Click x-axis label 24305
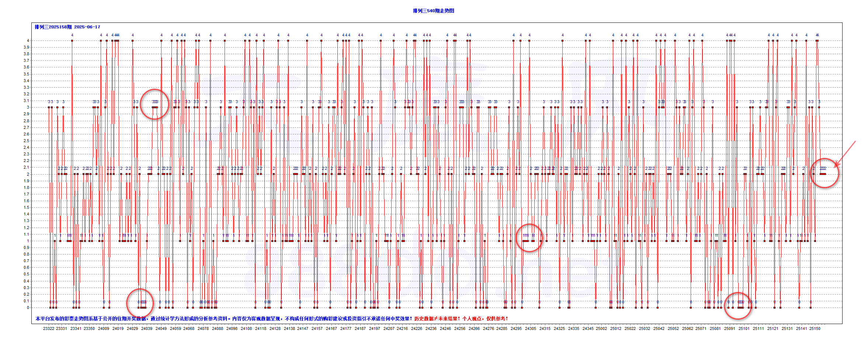This screenshot has height=341, width=868. [531, 328]
